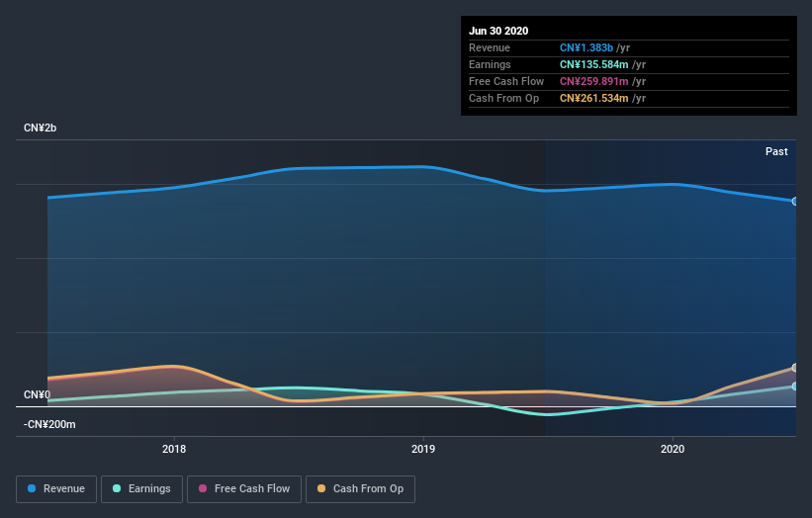Toggle the Cash From Op legend button
The width and height of the screenshot is (812, 518).
point(360,489)
